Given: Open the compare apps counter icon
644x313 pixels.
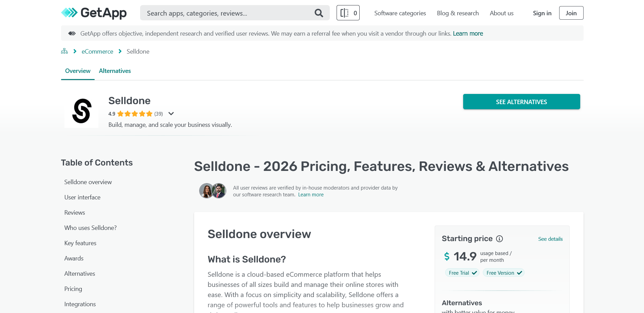Looking at the screenshot, I should [348, 13].
